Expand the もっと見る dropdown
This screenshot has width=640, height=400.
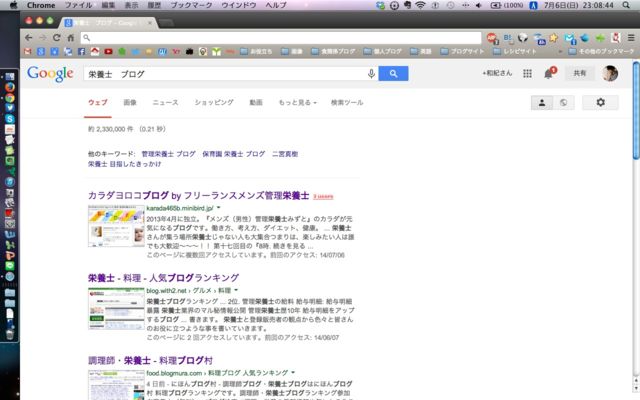coord(295,103)
